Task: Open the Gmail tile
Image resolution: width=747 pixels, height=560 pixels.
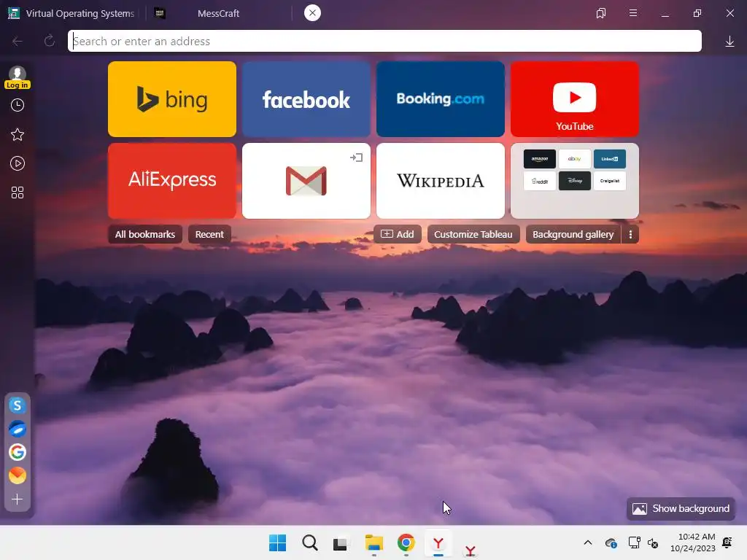Action: (x=306, y=181)
